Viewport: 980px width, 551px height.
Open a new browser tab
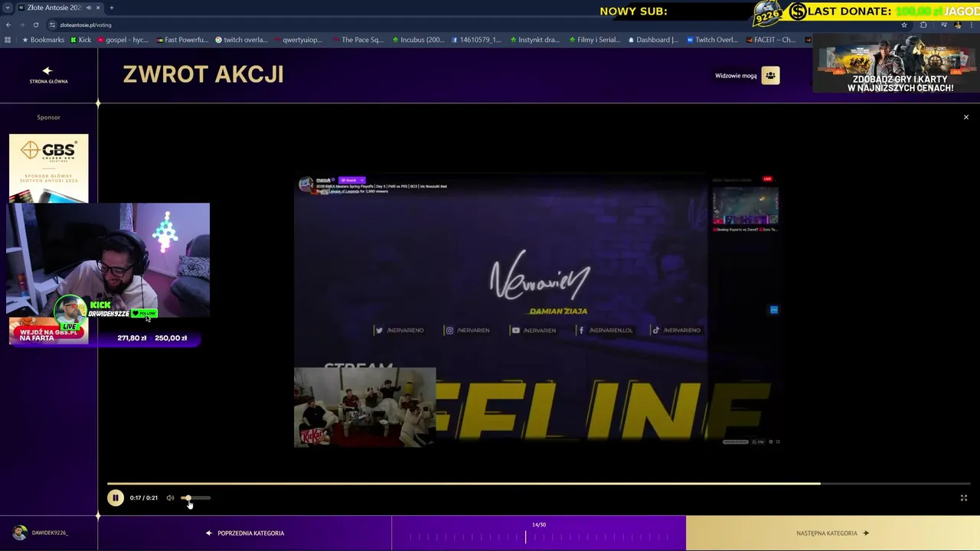coord(112,8)
